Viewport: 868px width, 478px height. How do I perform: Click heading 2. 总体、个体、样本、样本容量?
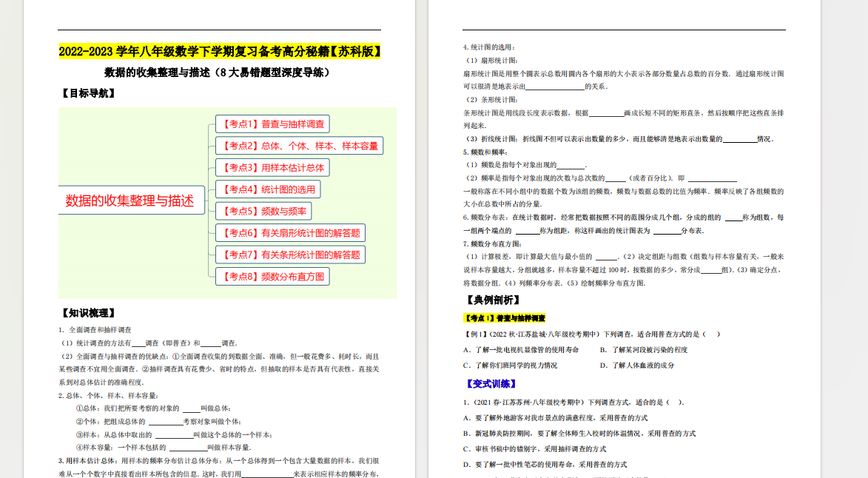(109, 396)
